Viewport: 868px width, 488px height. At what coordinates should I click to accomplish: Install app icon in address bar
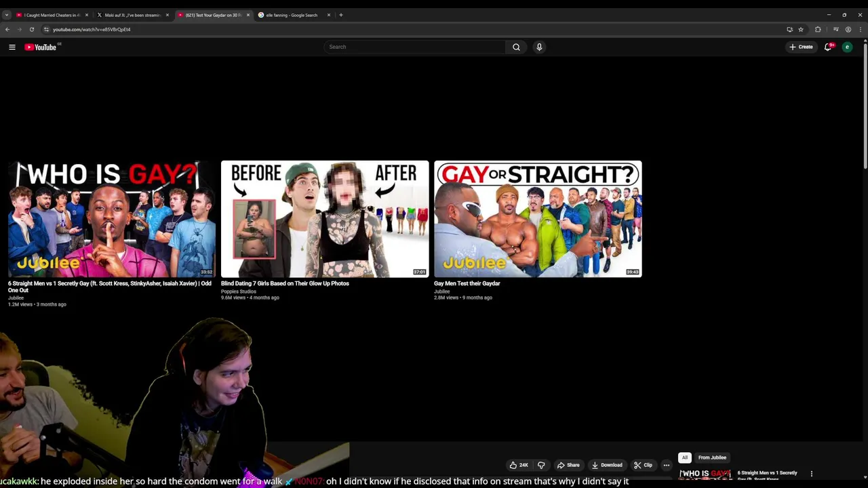(789, 29)
